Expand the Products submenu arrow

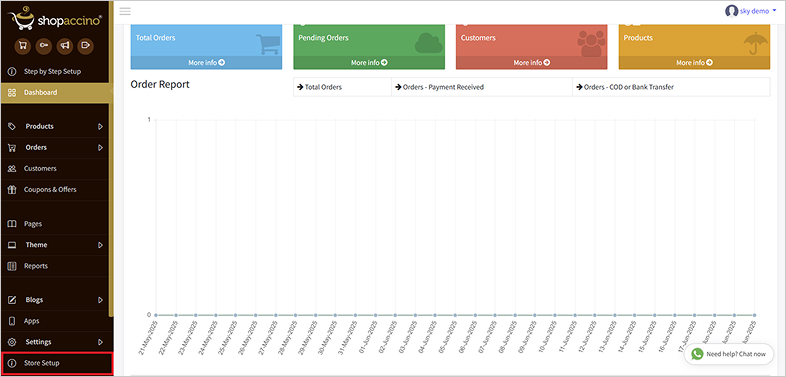coord(100,126)
